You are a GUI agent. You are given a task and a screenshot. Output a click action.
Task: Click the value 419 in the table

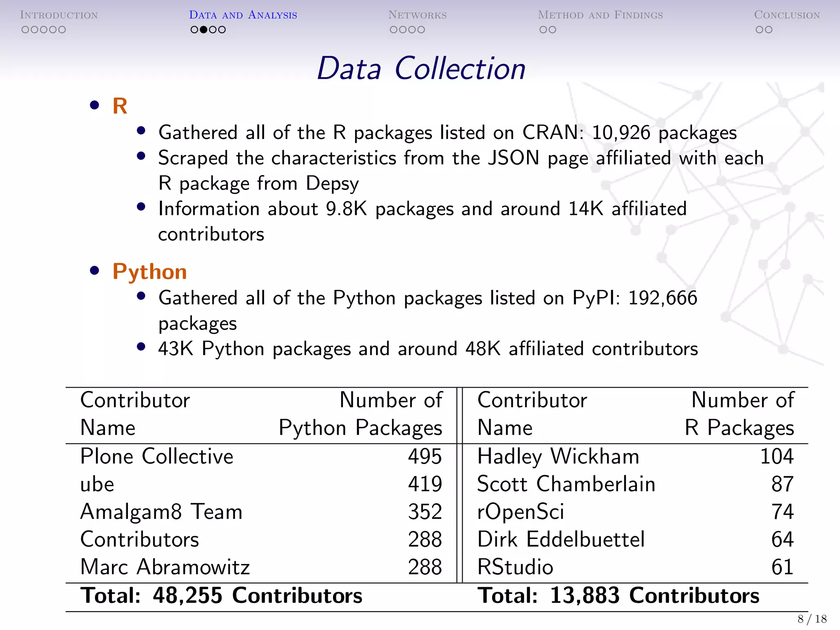point(425,484)
